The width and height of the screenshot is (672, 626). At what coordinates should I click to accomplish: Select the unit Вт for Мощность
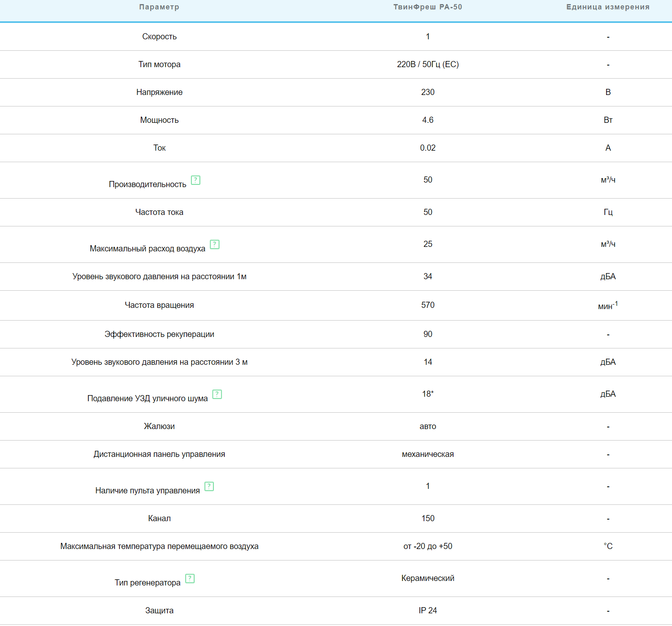[608, 120]
